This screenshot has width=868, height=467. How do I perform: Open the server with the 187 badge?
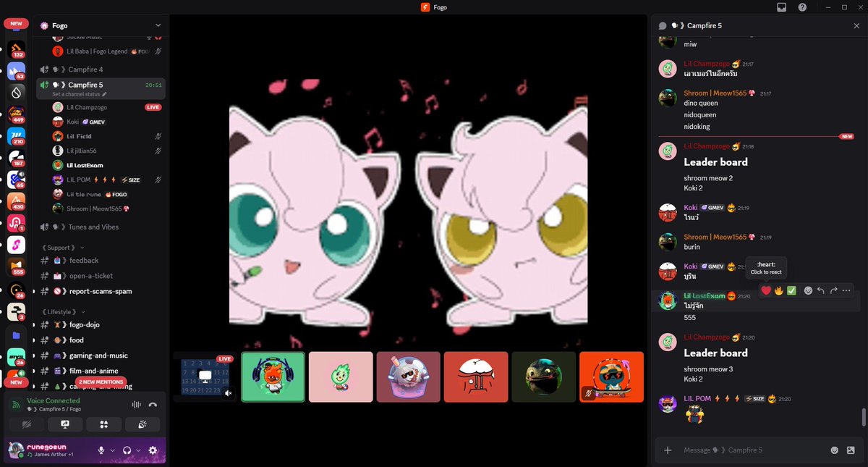tap(16, 158)
